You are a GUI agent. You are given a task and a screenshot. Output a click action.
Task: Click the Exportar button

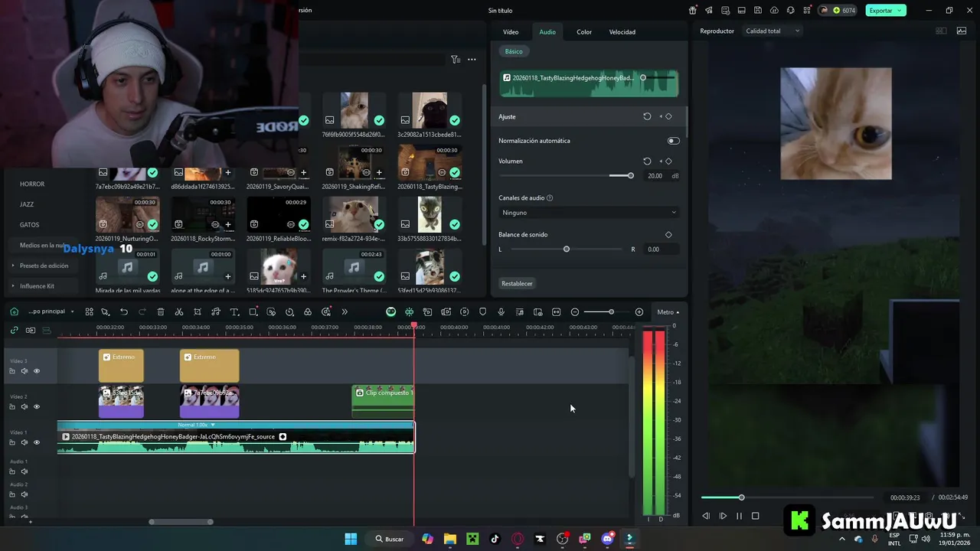(x=886, y=10)
